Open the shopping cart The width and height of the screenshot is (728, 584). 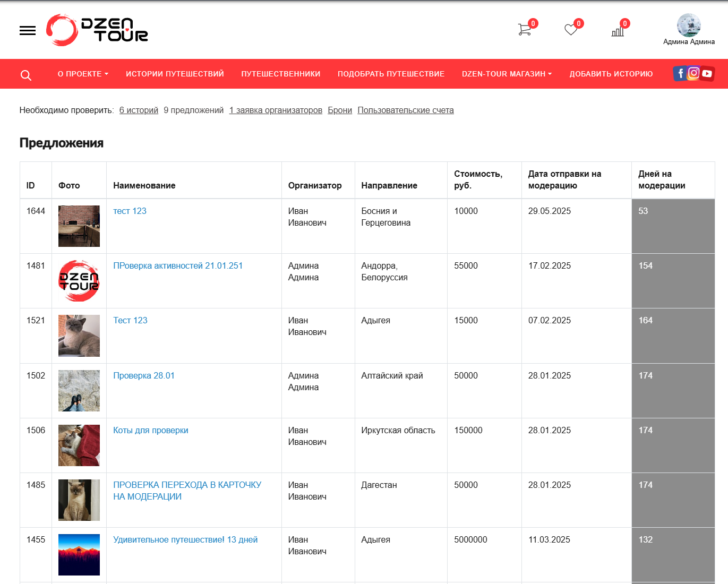pos(525,29)
